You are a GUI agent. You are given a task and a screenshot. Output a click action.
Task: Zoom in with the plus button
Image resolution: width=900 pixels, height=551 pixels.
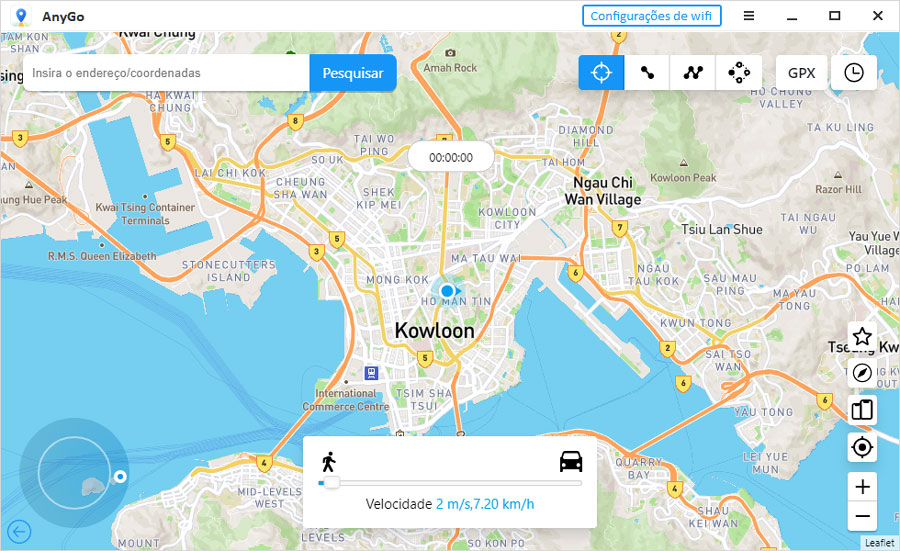click(862, 487)
